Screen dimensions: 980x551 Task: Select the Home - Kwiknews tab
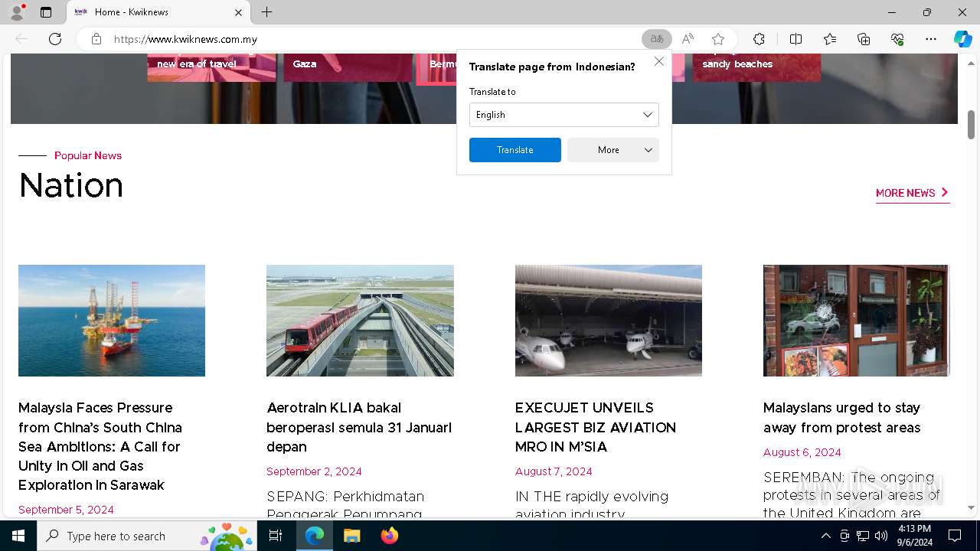[x=158, y=12]
